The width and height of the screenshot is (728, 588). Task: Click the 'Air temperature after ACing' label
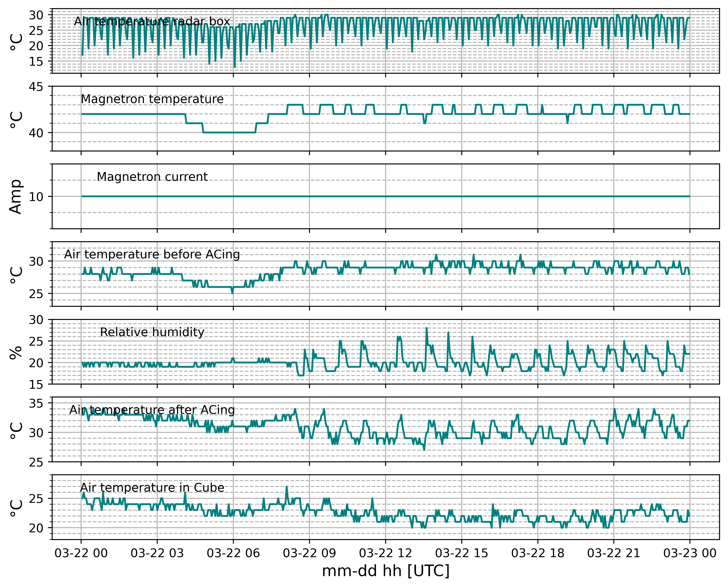[x=152, y=410]
